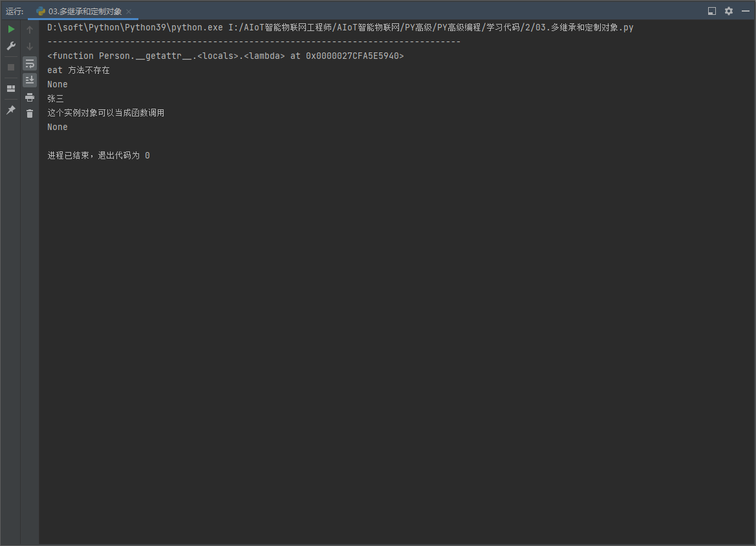Navigate up the stack trace arrow

coord(30,30)
